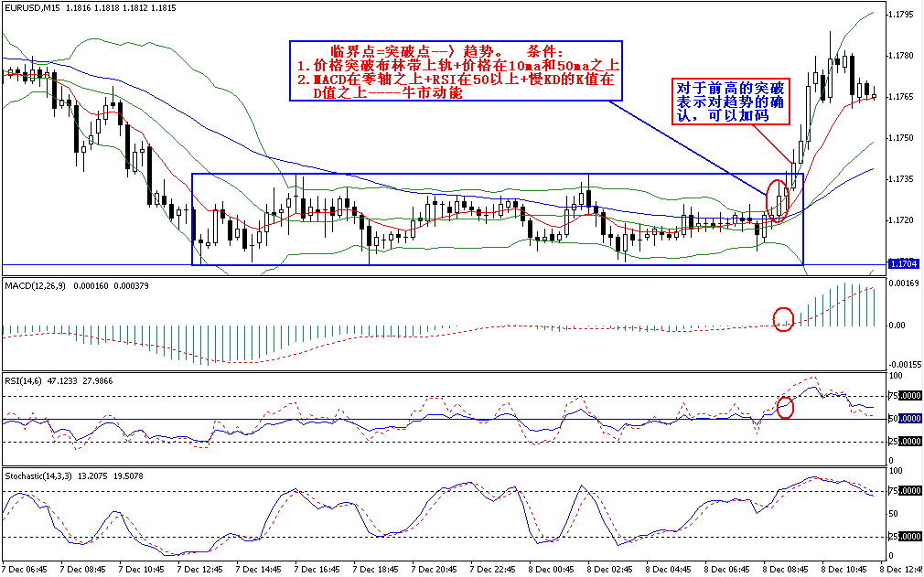The width and height of the screenshot is (924, 577).
Task: Click the Stochastic 50 scale label
Action: [894, 513]
